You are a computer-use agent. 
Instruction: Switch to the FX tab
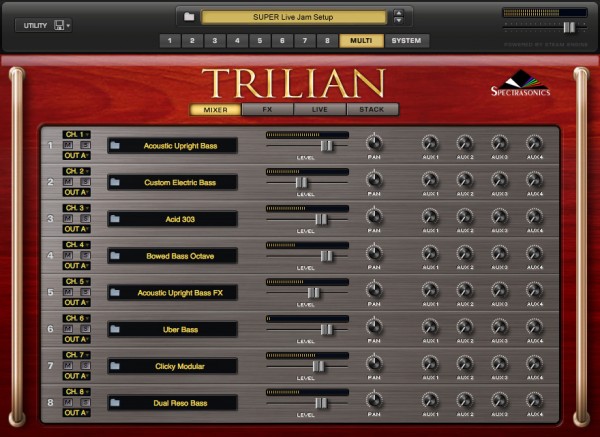[267, 109]
